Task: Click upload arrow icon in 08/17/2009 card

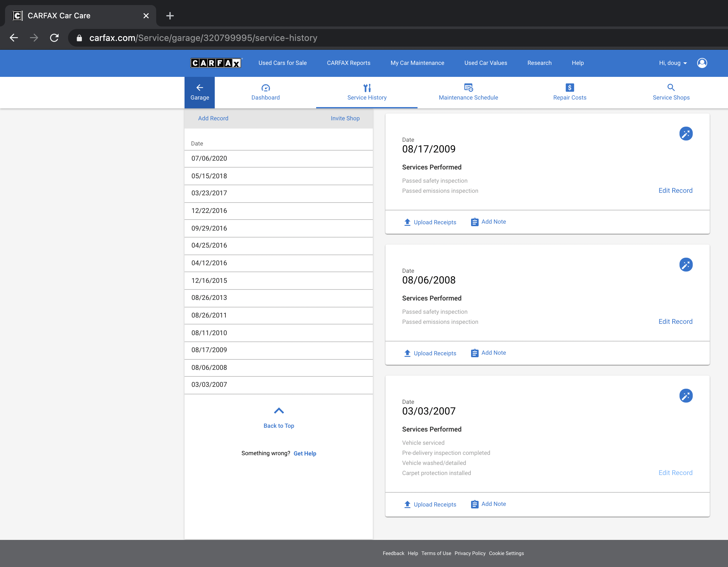Action: pos(407,222)
